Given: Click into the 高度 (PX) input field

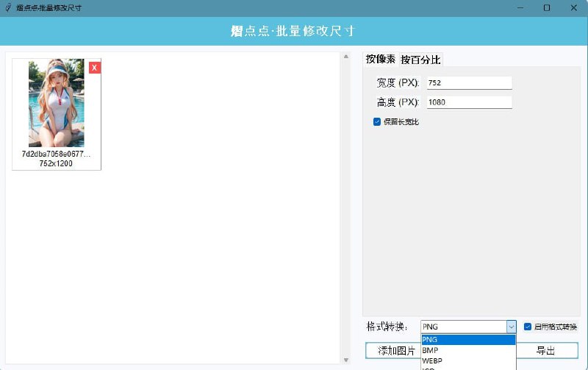Looking at the screenshot, I should pos(468,102).
